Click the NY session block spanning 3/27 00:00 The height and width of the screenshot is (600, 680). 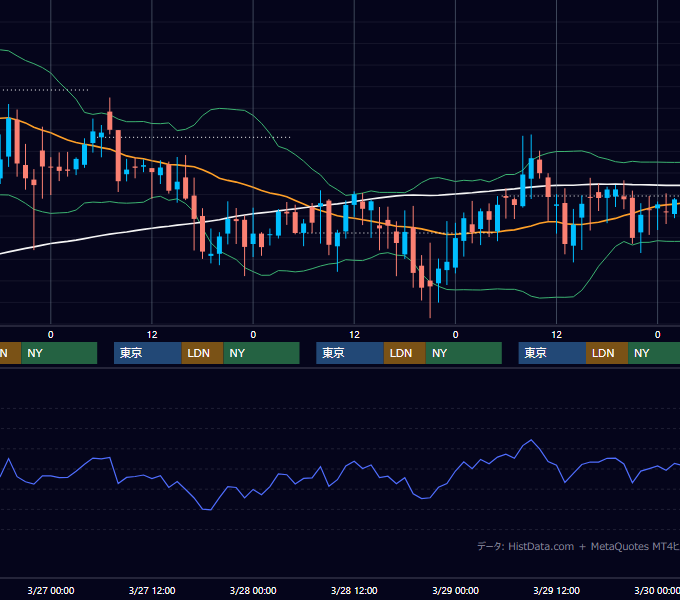(59, 353)
